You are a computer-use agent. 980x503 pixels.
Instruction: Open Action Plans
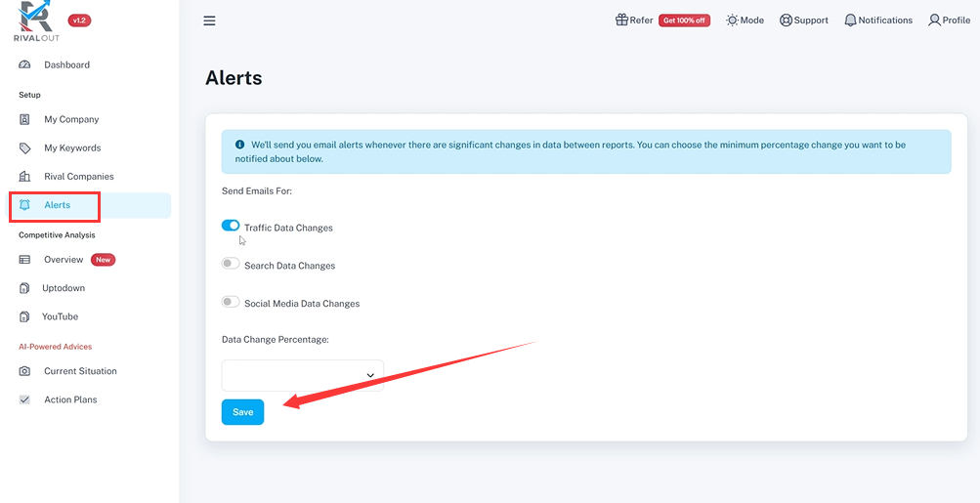[70, 399]
